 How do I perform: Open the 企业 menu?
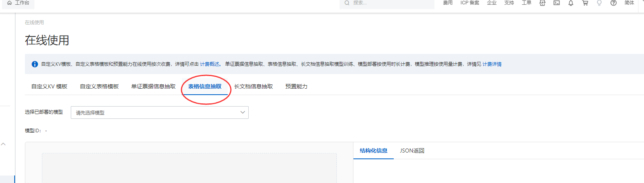tap(492, 3)
